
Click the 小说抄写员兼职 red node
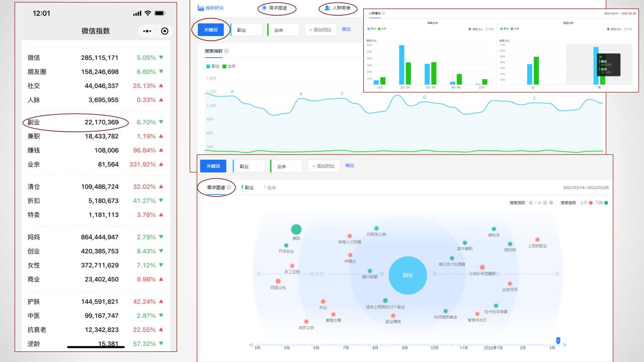[482, 267]
